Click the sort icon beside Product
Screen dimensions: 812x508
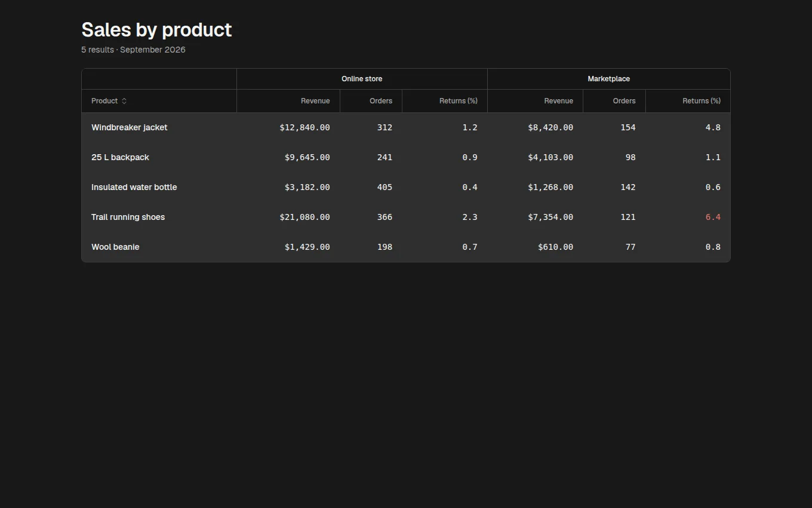click(124, 101)
